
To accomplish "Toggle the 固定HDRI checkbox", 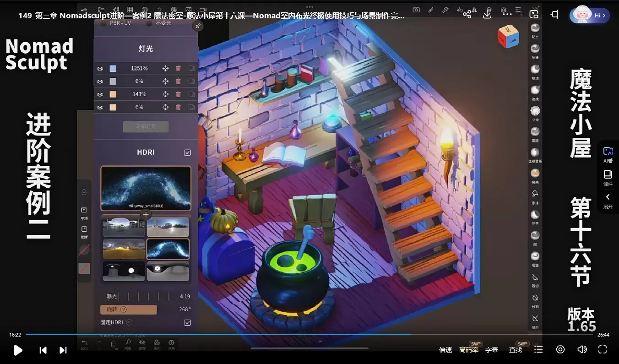I will click(187, 322).
